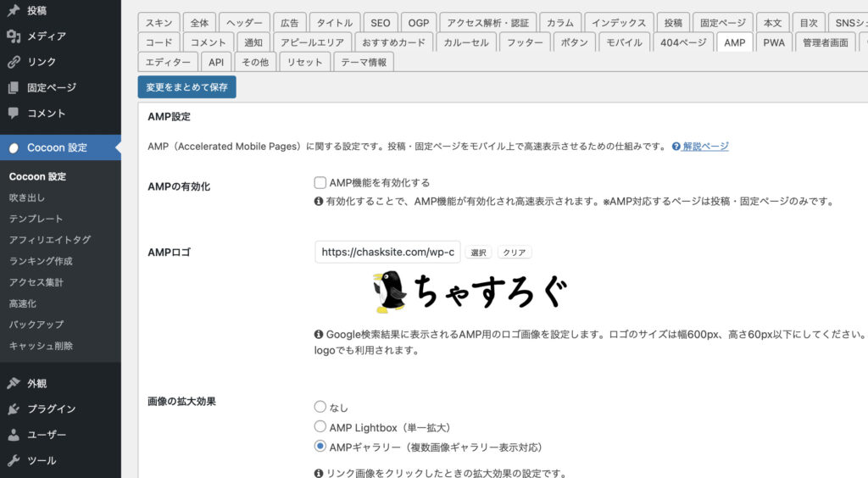Open 高速化 in the sidebar
Viewport: 868px width, 478px height.
pyautogui.click(x=22, y=303)
